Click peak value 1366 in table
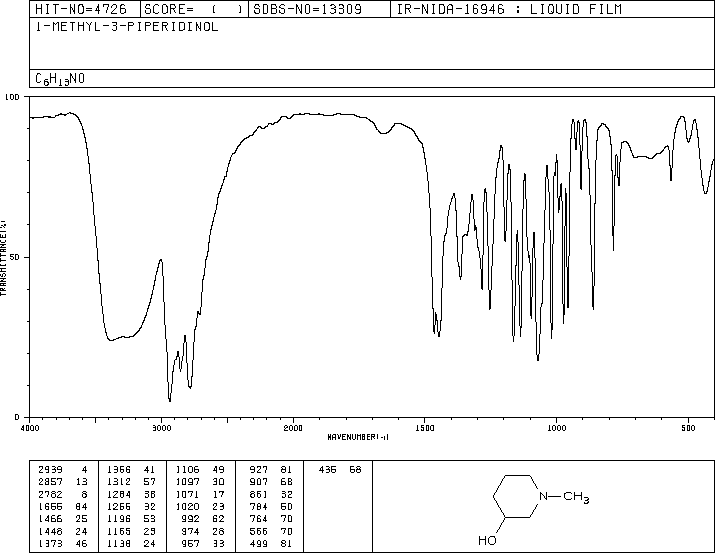 pyautogui.click(x=119, y=469)
